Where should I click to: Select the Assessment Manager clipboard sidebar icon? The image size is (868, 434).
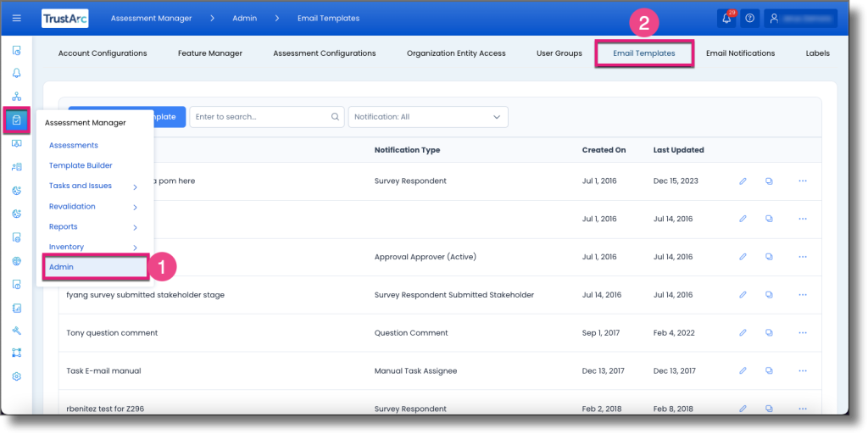pos(17,120)
